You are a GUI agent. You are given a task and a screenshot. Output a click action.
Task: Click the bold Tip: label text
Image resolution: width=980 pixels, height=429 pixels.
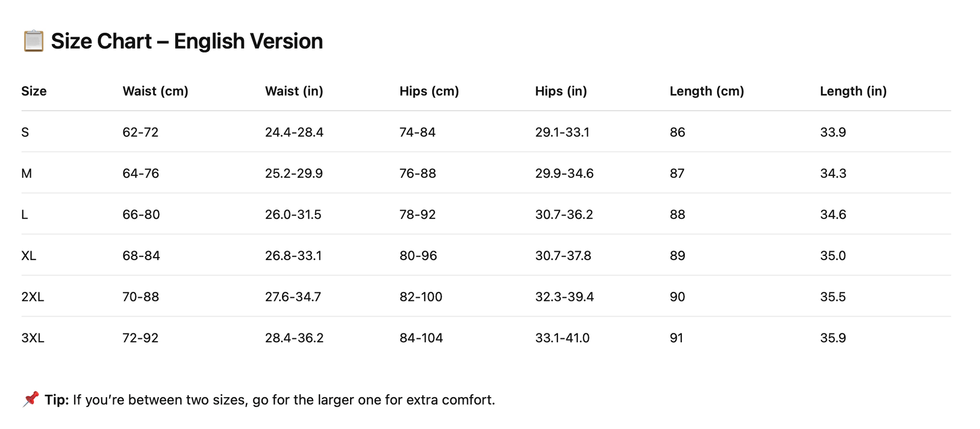(56, 400)
